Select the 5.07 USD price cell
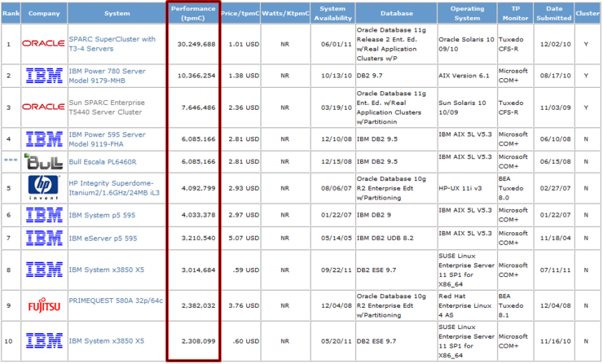 [x=244, y=238]
